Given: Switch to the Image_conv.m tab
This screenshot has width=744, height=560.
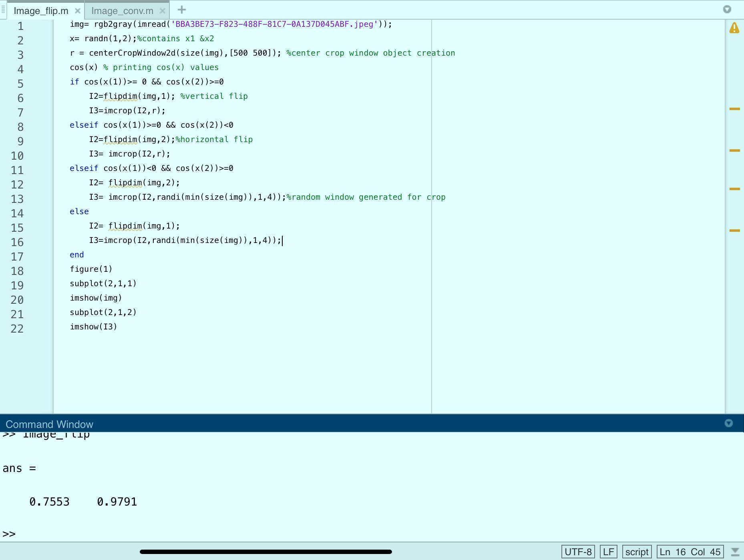Looking at the screenshot, I should 122,11.
